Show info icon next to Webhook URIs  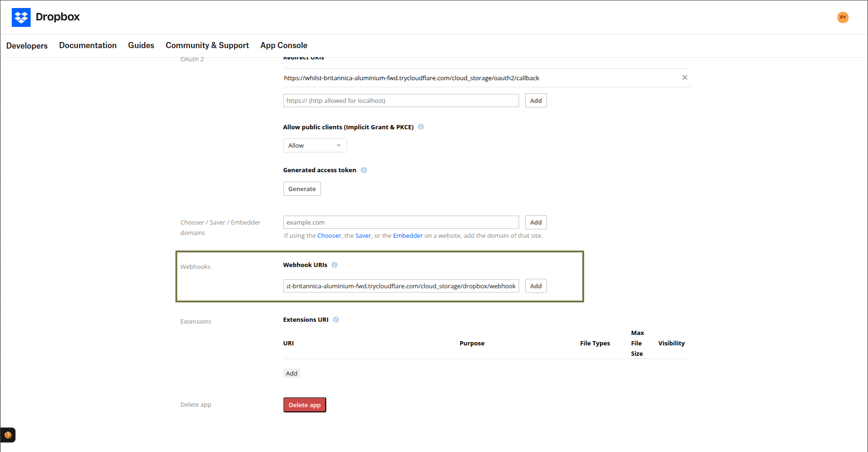[334, 265]
